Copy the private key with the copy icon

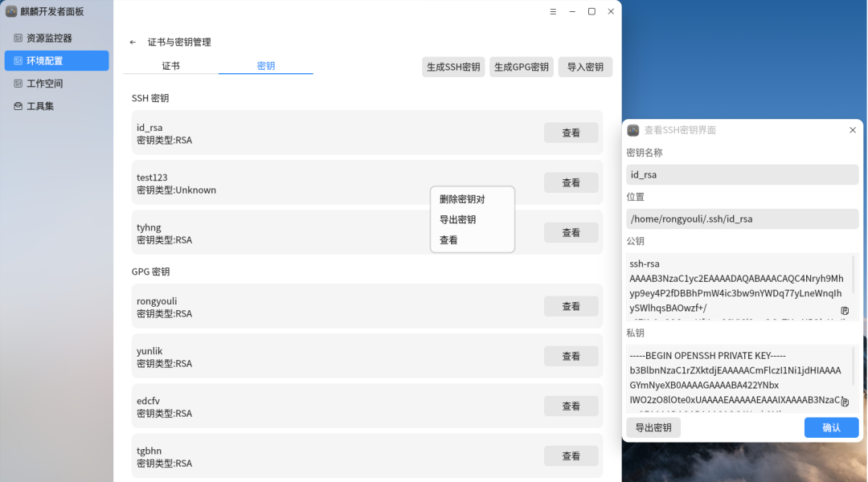tap(845, 402)
